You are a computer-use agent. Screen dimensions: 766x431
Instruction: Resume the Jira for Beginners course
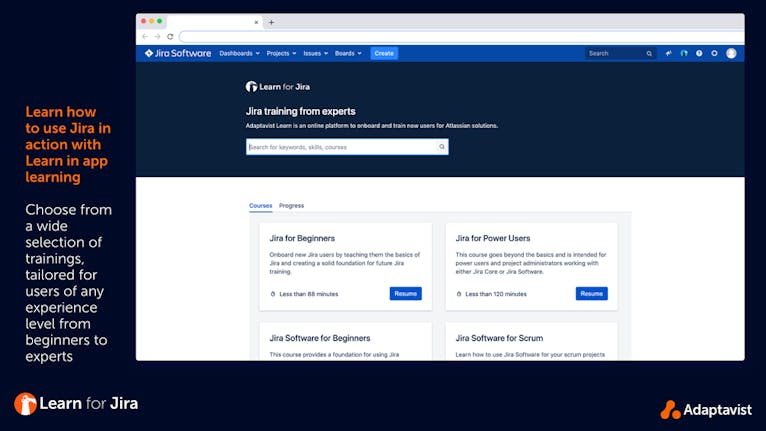click(405, 294)
